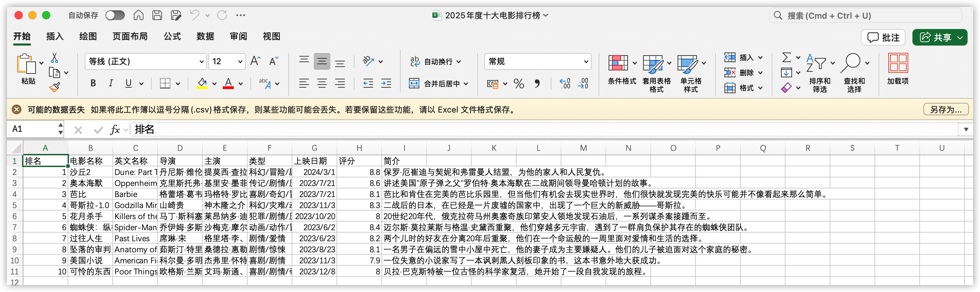This screenshot has height=292, width=980.
Task: Toggle 自动换行 wrap text
Action: [436, 61]
